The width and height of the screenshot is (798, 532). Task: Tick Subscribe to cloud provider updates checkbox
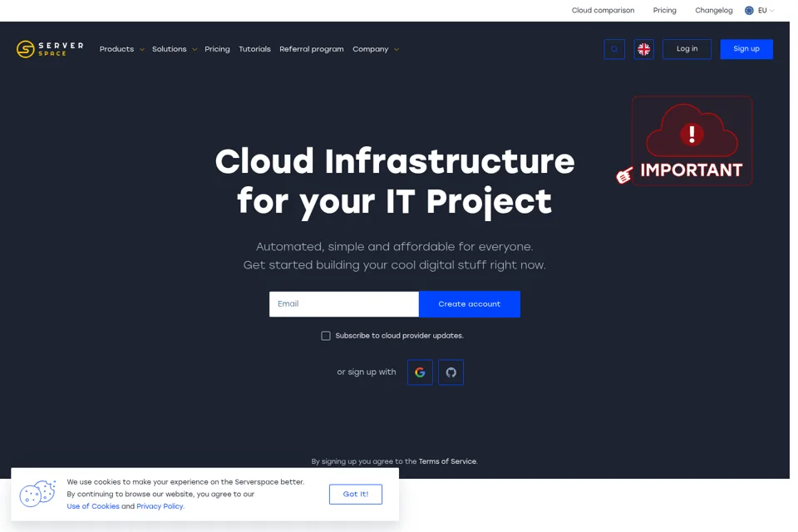click(x=326, y=336)
